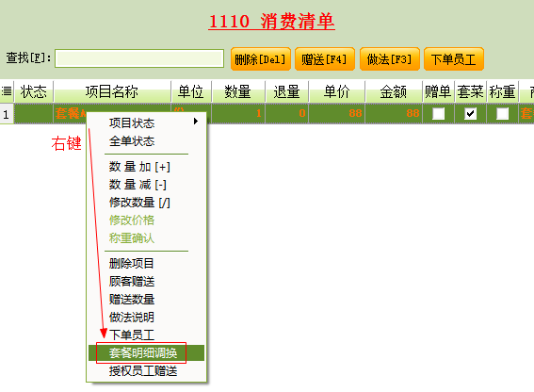Focus the 查找[F] search input field

click(x=139, y=58)
